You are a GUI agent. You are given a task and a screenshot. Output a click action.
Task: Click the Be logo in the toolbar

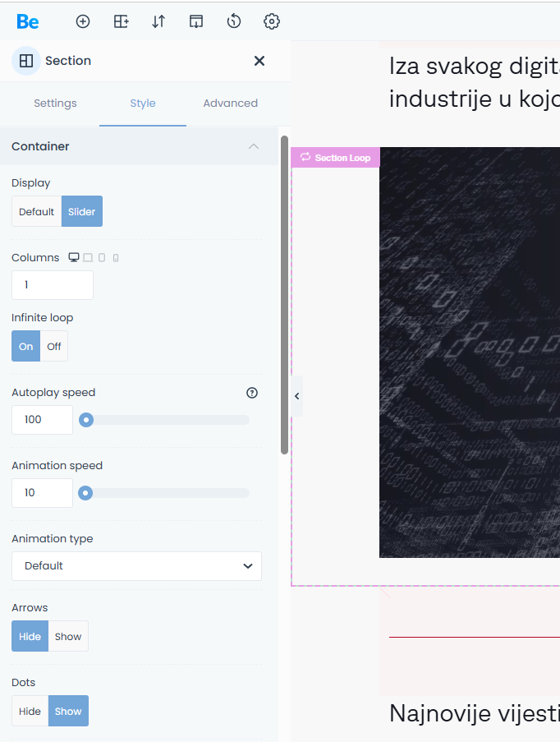pyautogui.click(x=28, y=21)
